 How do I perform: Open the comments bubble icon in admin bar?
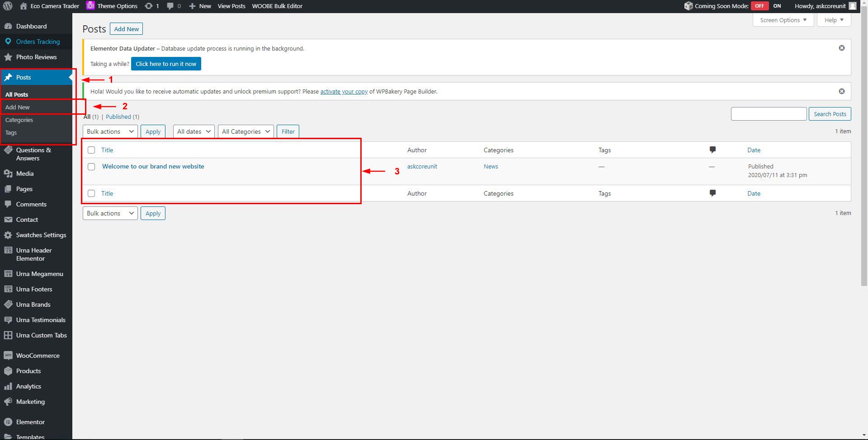point(170,6)
